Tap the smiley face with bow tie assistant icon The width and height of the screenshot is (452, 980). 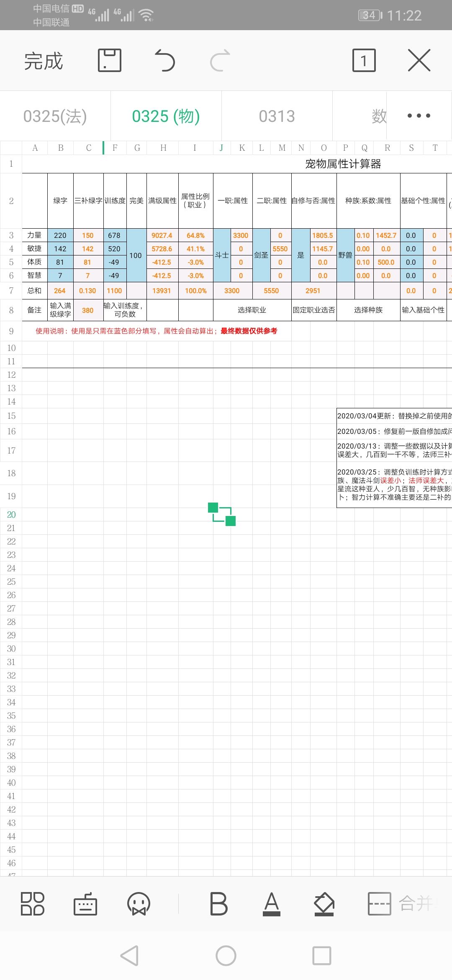pyautogui.click(x=139, y=903)
